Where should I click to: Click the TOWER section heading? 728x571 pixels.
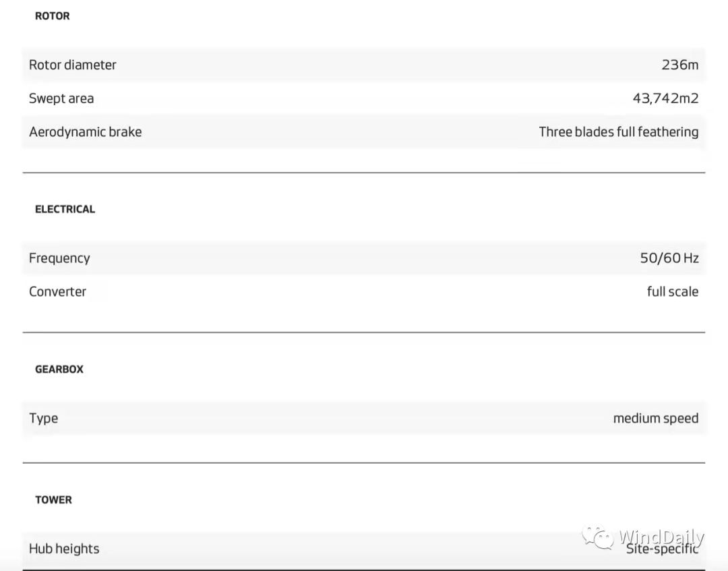(53, 500)
